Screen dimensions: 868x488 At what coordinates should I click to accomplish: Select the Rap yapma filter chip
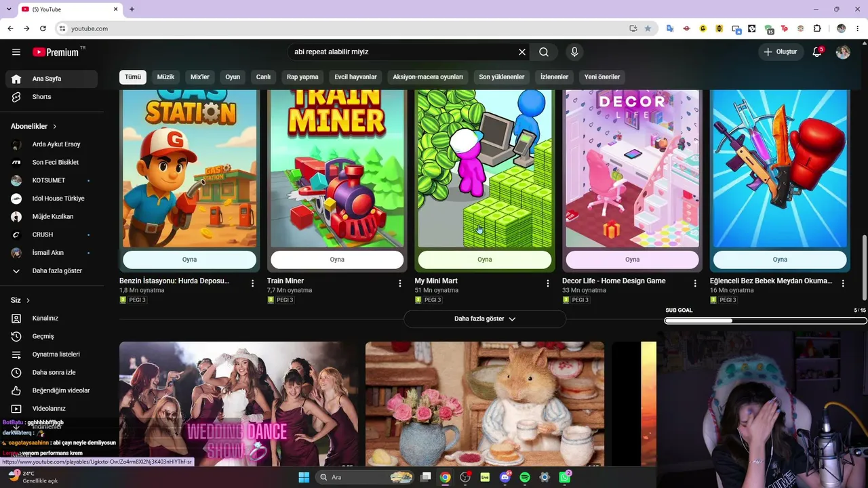click(x=302, y=77)
